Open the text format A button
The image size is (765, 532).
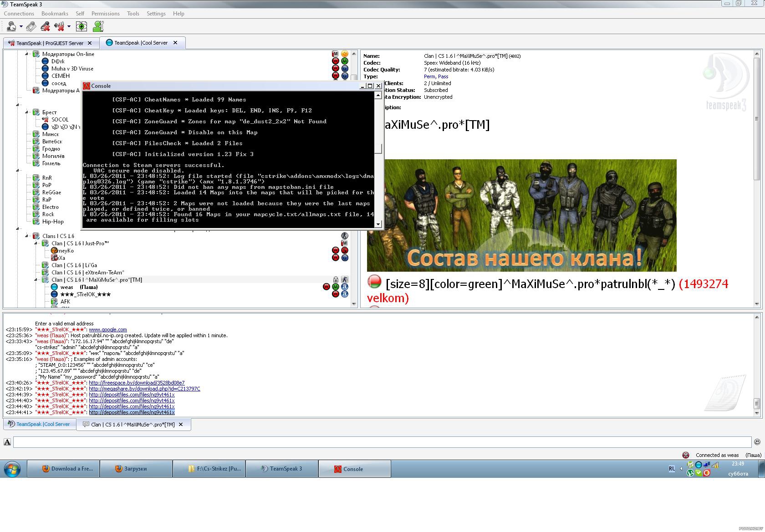pyautogui.click(x=7, y=442)
